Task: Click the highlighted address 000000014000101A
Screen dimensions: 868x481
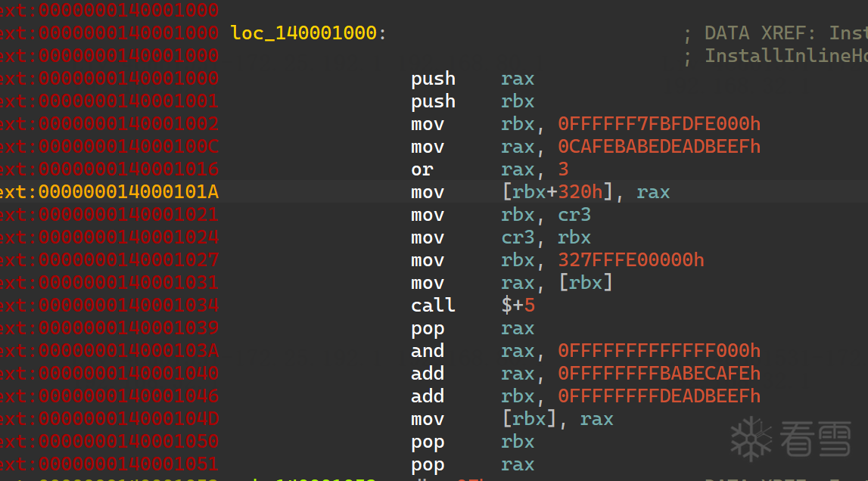Action: tap(129, 192)
